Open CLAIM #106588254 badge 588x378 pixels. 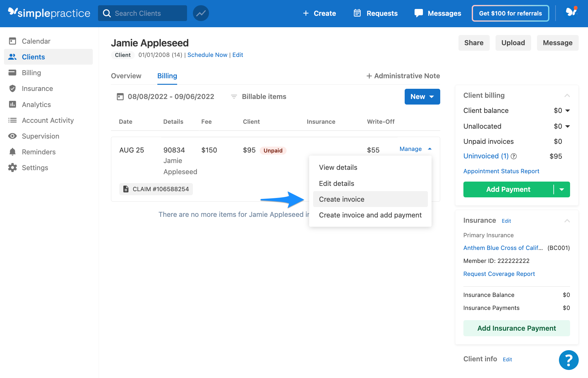(156, 189)
